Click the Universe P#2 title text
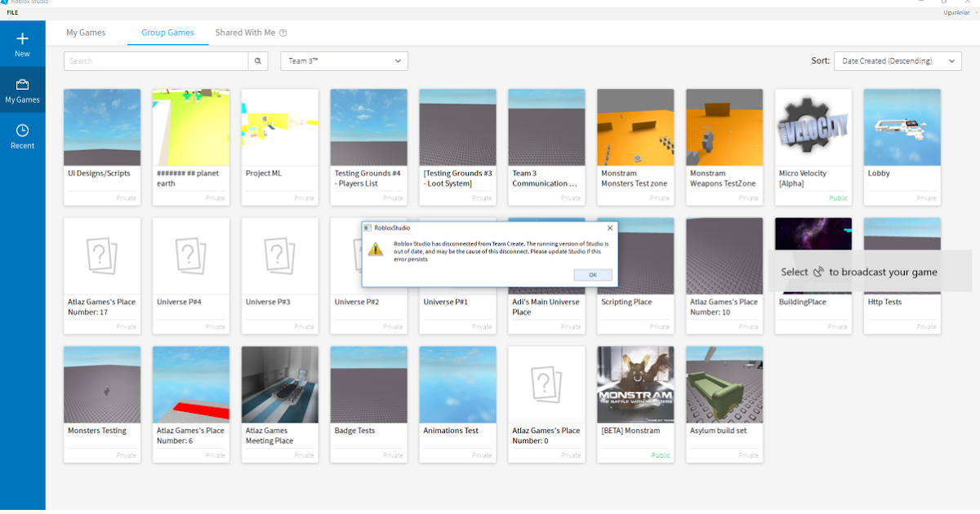Image resolution: width=980 pixels, height=514 pixels. point(357,302)
